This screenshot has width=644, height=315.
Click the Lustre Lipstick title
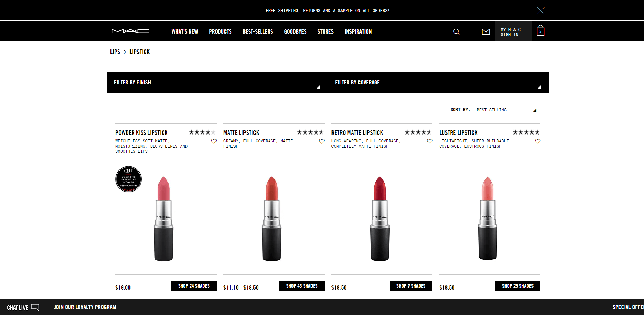coord(458,133)
